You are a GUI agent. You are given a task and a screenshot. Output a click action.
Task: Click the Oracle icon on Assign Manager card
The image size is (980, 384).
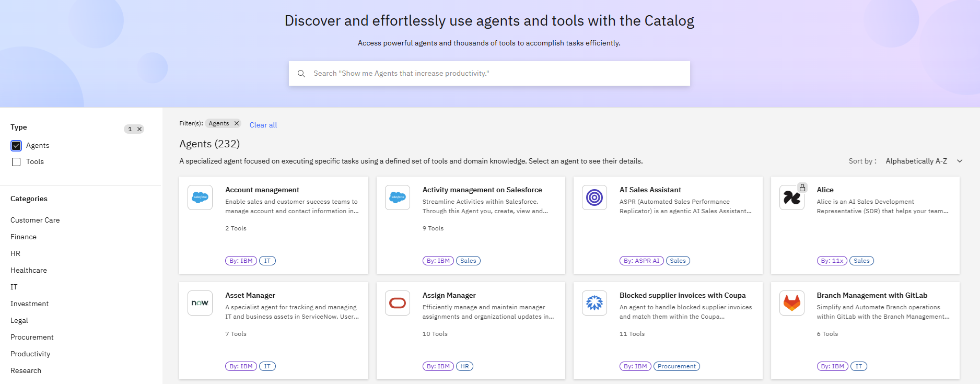398,303
